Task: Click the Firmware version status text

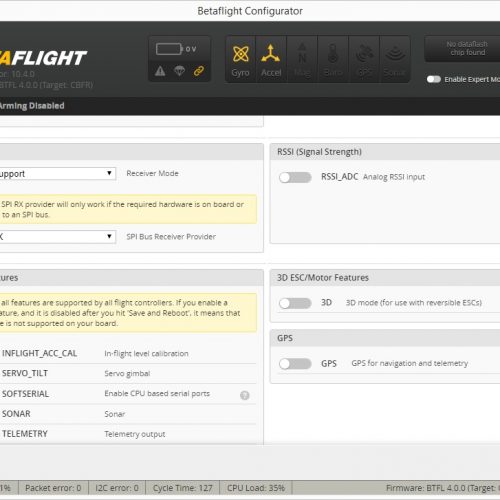Action: point(443,488)
